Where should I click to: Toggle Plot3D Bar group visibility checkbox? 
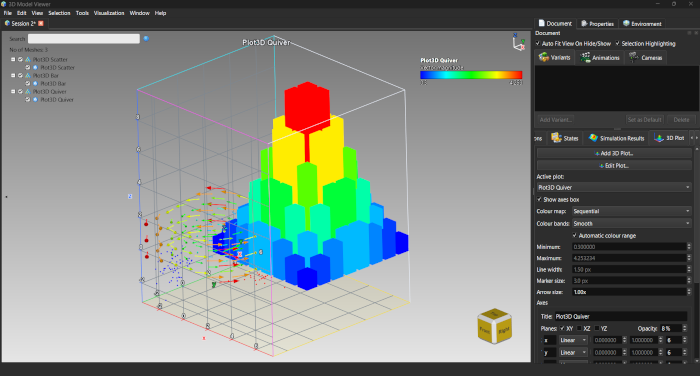click(20, 75)
